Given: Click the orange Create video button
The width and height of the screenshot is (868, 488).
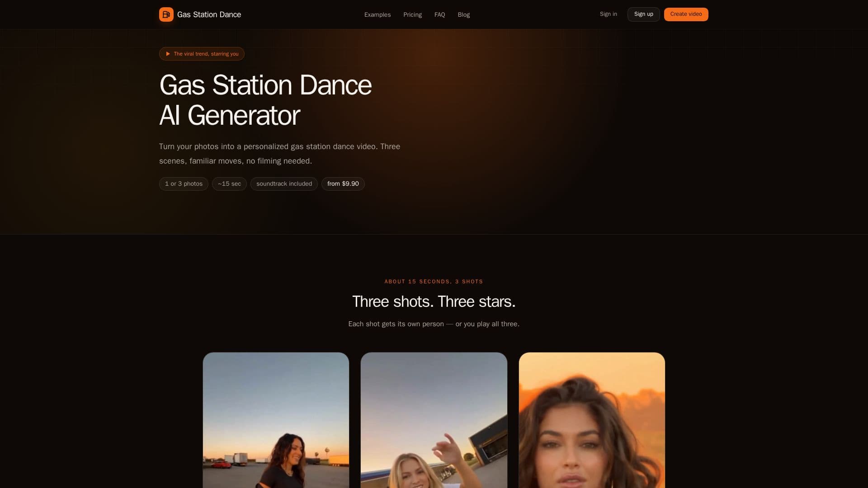Looking at the screenshot, I should (686, 14).
